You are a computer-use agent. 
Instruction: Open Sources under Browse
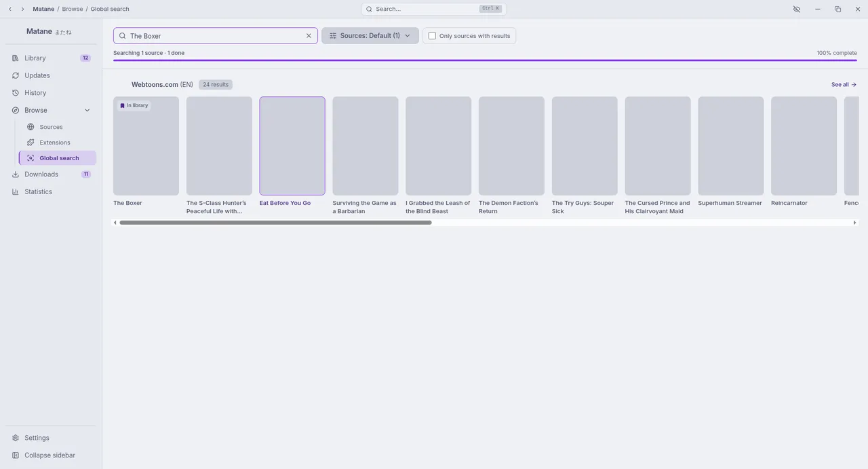click(x=58, y=127)
